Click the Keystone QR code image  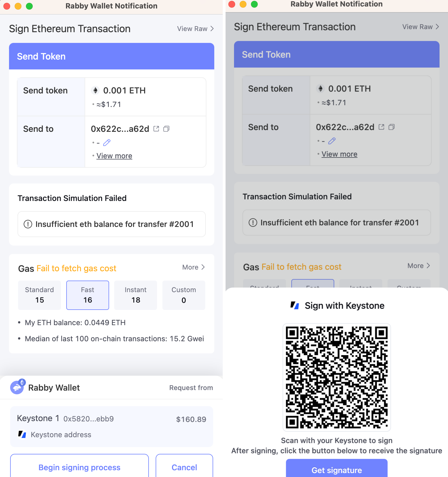pos(337,377)
